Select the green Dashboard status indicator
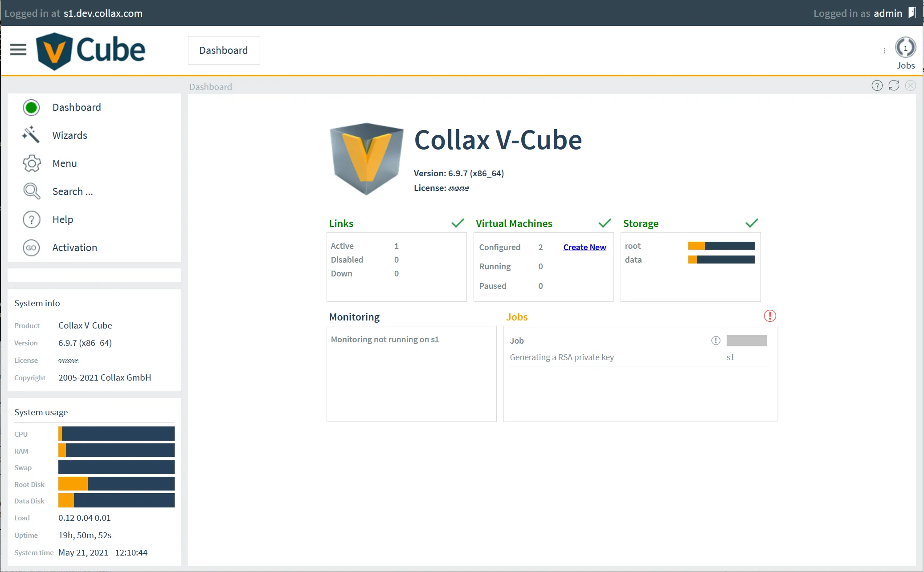This screenshot has width=924, height=572. pyautogui.click(x=31, y=107)
